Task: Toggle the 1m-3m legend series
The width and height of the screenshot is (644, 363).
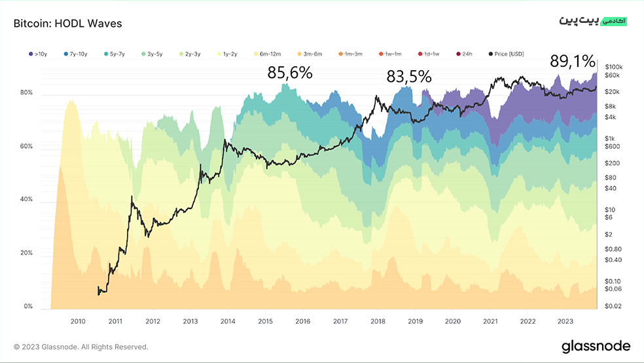Action: (350, 54)
